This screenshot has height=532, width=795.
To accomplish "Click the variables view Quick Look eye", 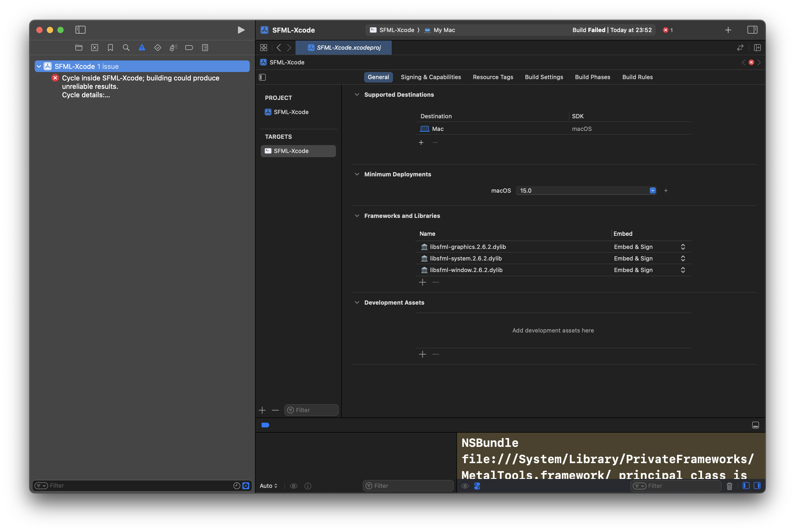I will tap(293, 486).
